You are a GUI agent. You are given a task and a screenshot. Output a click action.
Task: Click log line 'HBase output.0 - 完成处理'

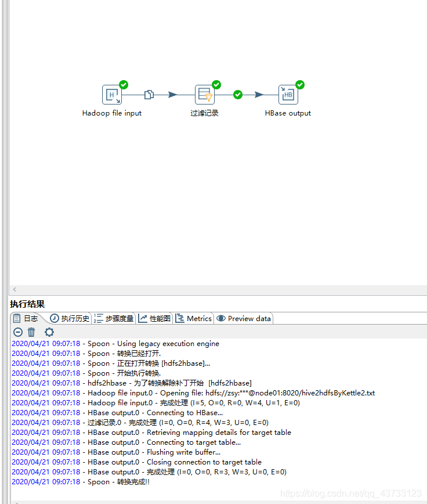click(x=149, y=472)
